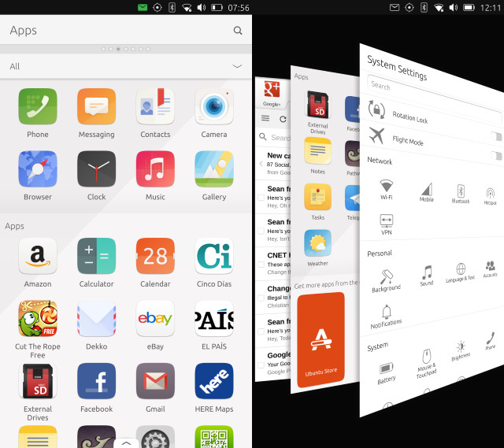Open Sound settings

(427, 276)
